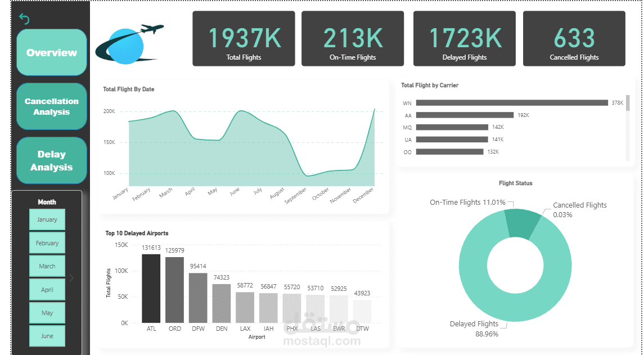Select the ATL airport bar
The image size is (644, 355).
click(x=151, y=289)
